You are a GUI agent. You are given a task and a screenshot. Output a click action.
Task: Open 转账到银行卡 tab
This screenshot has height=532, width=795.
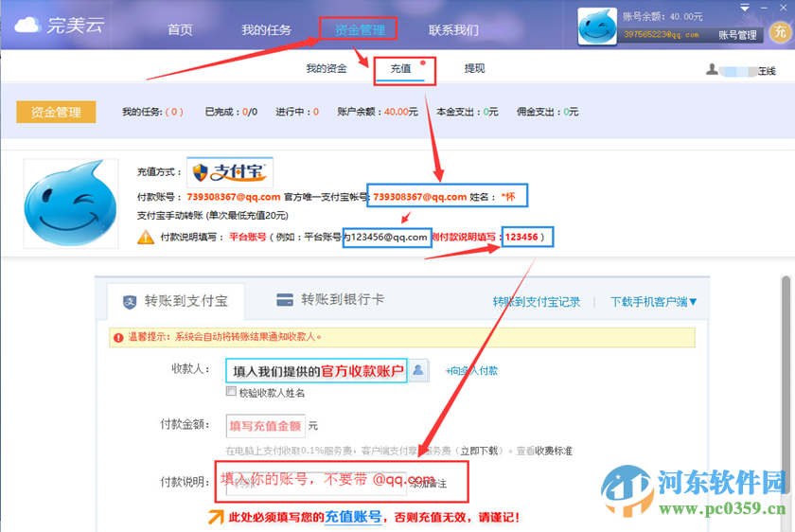point(330,299)
